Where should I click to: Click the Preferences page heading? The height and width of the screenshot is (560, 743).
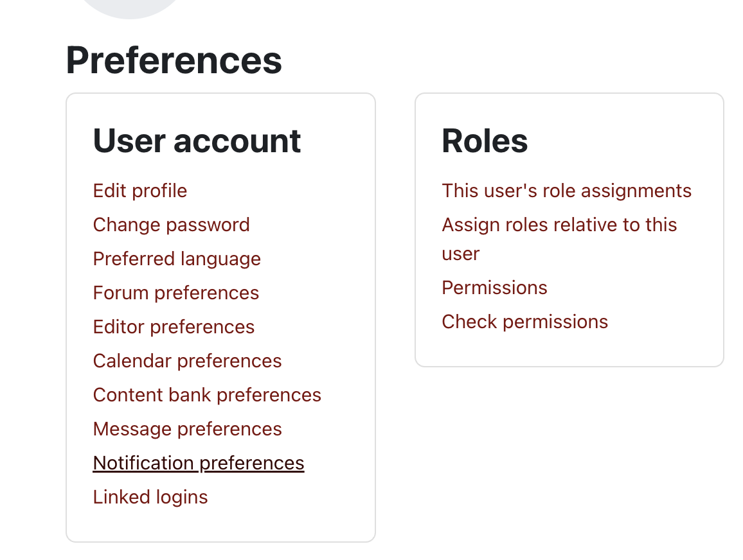tap(174, 60)
